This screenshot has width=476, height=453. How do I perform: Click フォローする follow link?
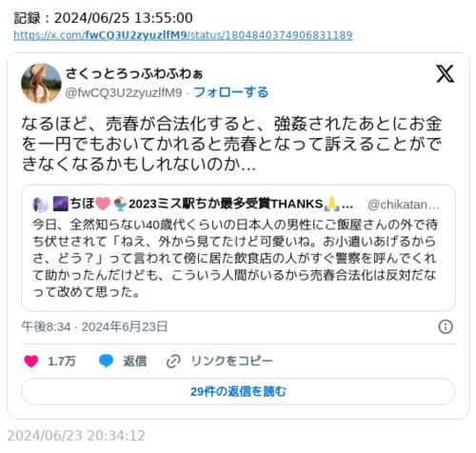231,92
